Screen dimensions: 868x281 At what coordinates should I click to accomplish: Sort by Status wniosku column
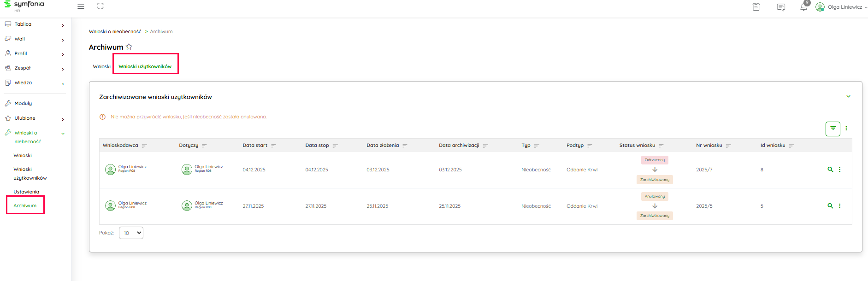661,146
